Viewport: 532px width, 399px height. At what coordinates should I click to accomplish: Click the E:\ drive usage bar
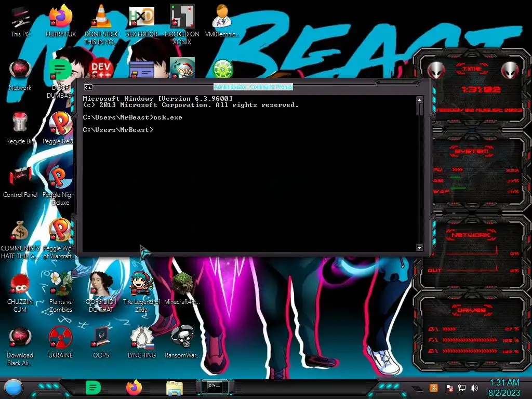pyautogui.click(x=470, y=351)
